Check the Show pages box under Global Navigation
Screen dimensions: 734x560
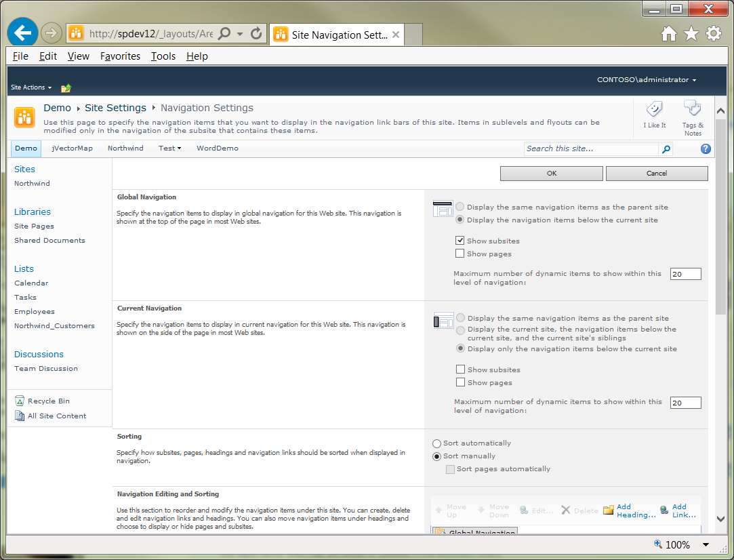click(460, 253)
